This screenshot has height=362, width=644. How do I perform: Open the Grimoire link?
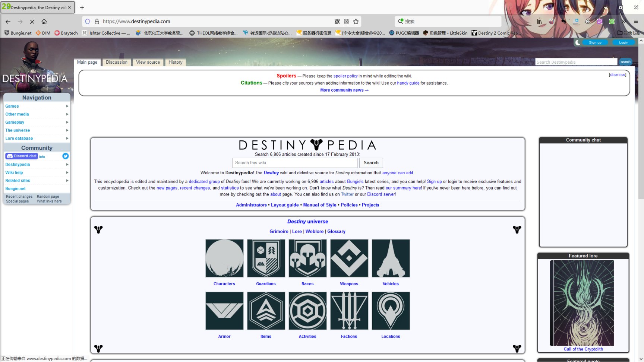279,232
